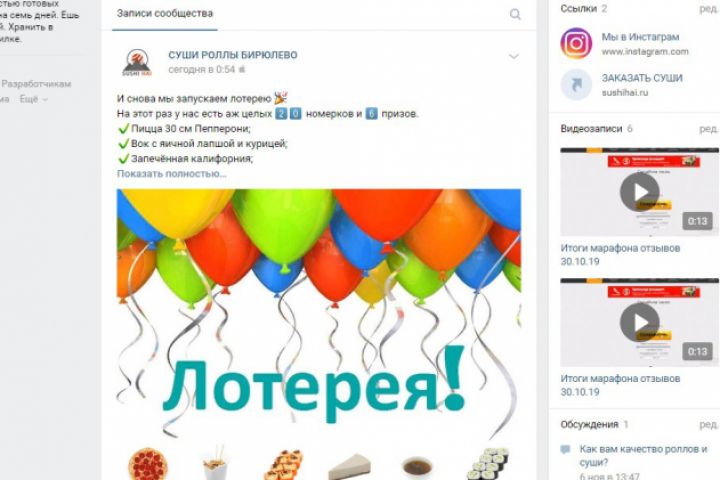Image resolution: width=720 pixels, height=480 pixels.
Task: Click the cheesecake slice image
Action: coord(349,468)
